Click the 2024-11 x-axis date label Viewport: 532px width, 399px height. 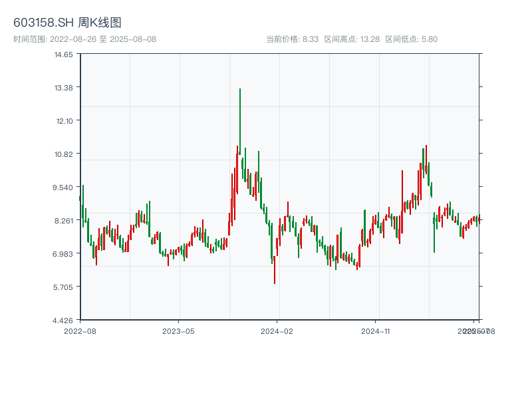tap(376, 331)
